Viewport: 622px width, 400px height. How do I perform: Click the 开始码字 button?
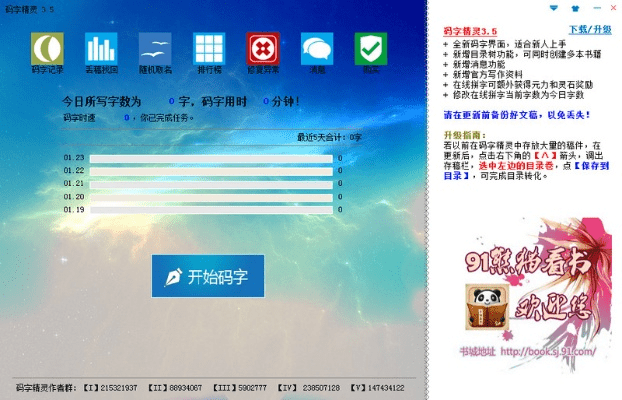(x=208, y=276)
